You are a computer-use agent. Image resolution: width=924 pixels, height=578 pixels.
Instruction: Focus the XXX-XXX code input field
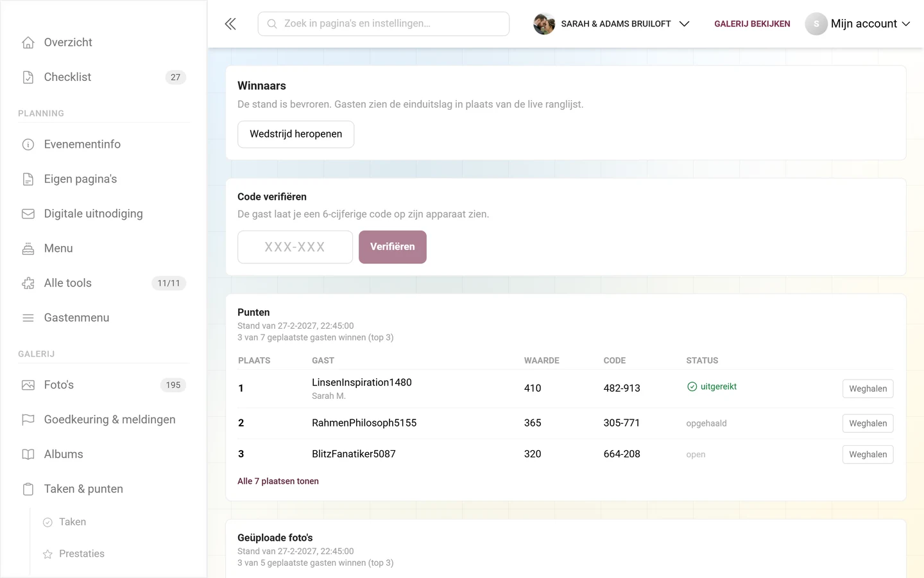(x=295, y=247)
